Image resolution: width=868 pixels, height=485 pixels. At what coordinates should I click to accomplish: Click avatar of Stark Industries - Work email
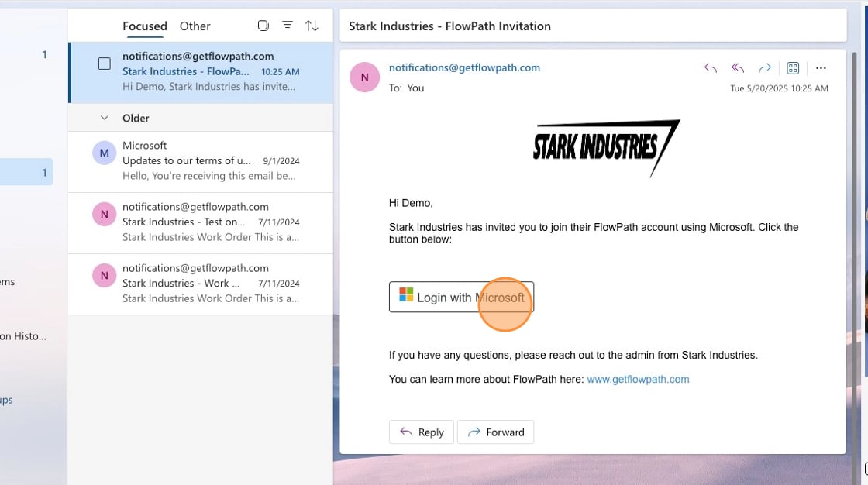point(104,276)
